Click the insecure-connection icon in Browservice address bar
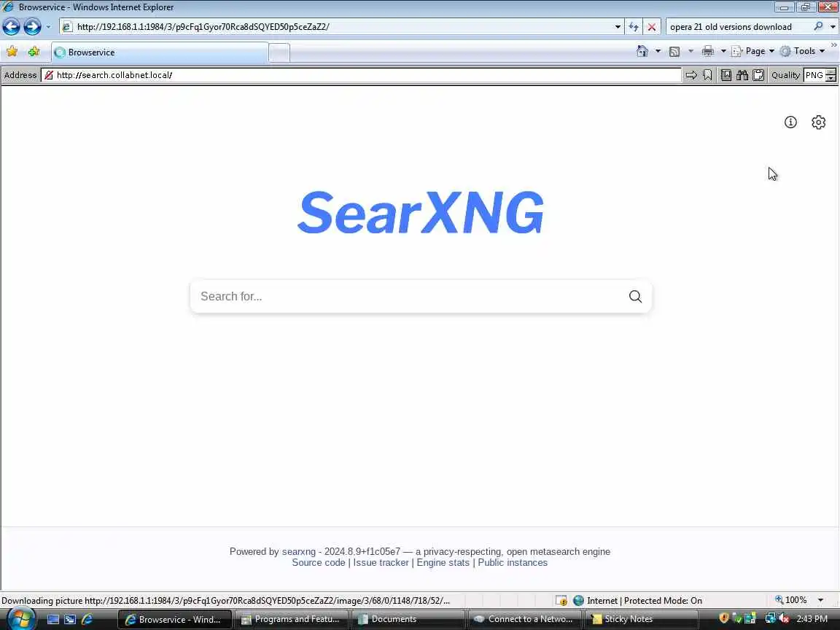This screenshot has height=630, width=840. click(x=49, y=75)
